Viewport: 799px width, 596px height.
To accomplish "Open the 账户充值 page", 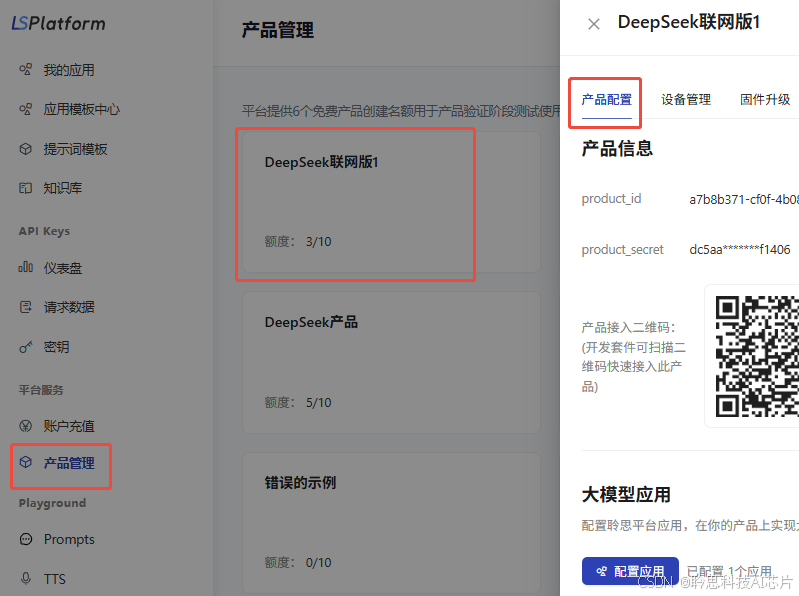I will (69, 426).
